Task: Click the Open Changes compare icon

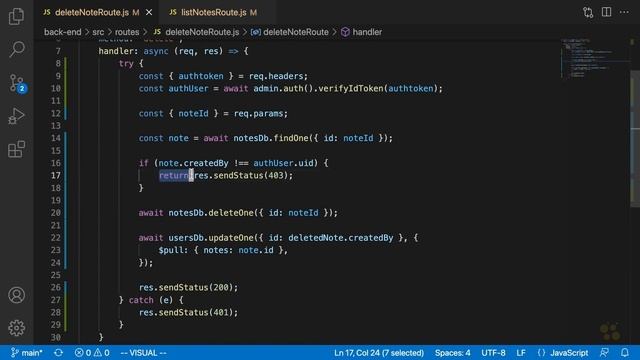Action: coord(588,12)
